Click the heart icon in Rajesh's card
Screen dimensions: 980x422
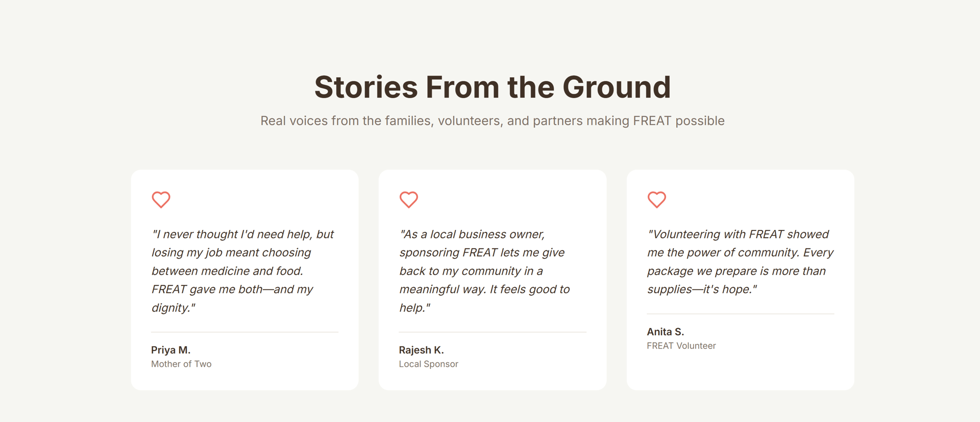[x=408, y=199]
